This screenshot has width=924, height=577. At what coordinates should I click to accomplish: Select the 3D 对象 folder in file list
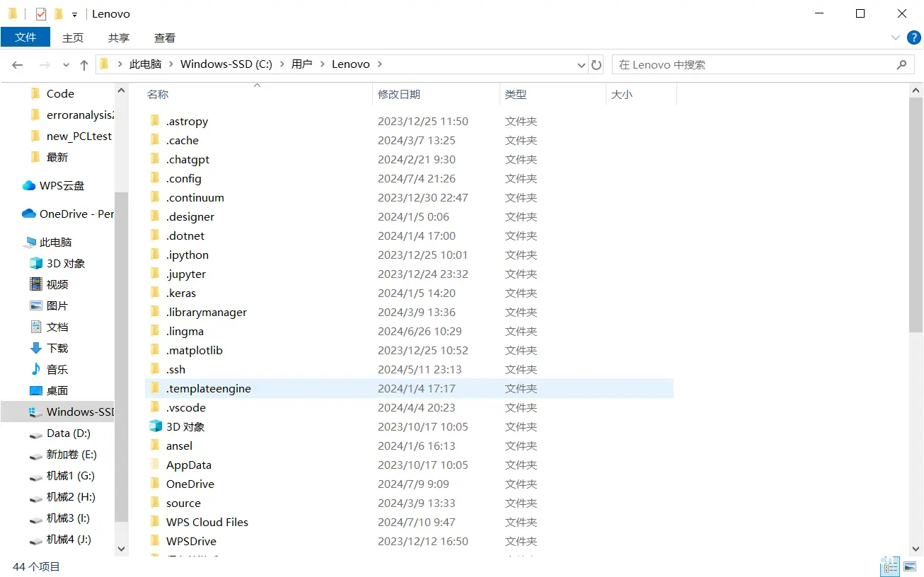coord(185,426)
